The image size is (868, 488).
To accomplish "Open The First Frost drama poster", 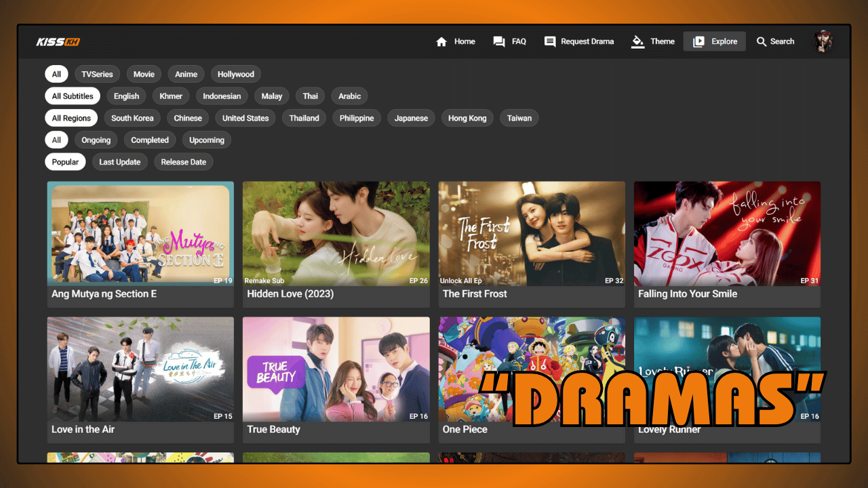I will coord(532,233).
